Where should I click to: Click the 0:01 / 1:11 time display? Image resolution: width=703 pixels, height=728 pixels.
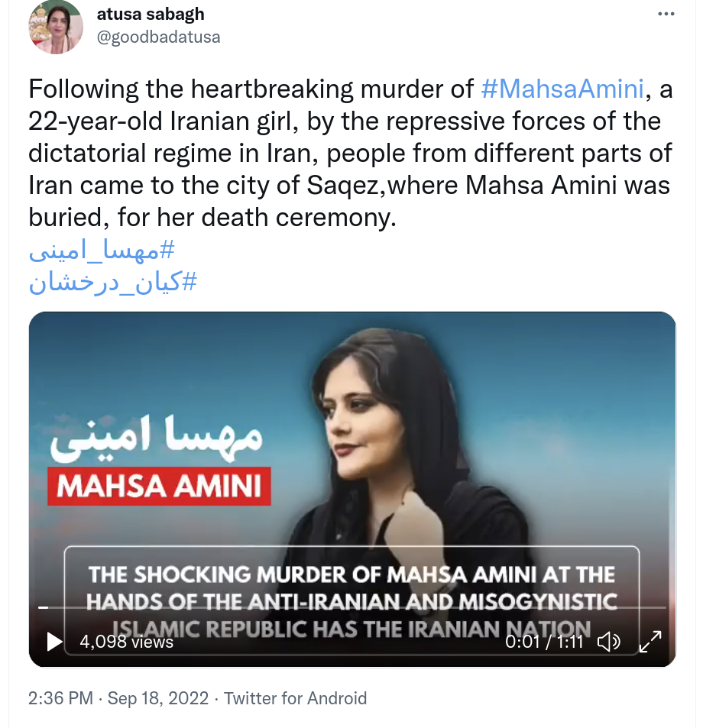(x=544, y=642)
